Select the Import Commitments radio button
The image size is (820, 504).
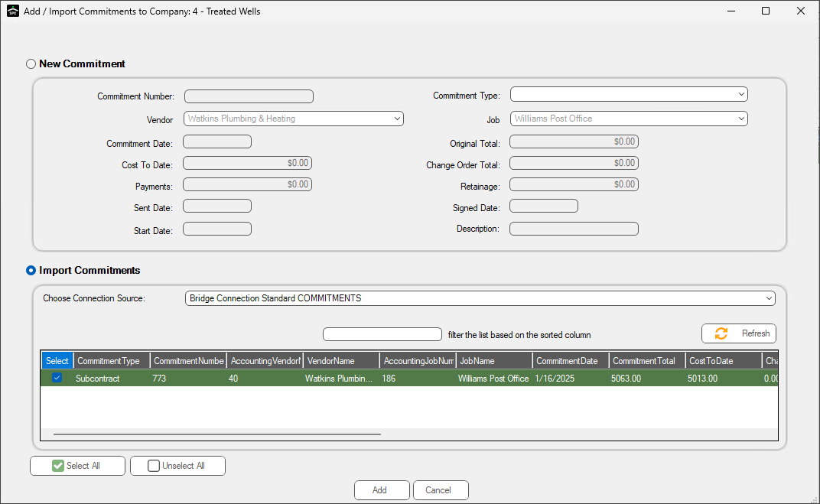click(31, 270)
